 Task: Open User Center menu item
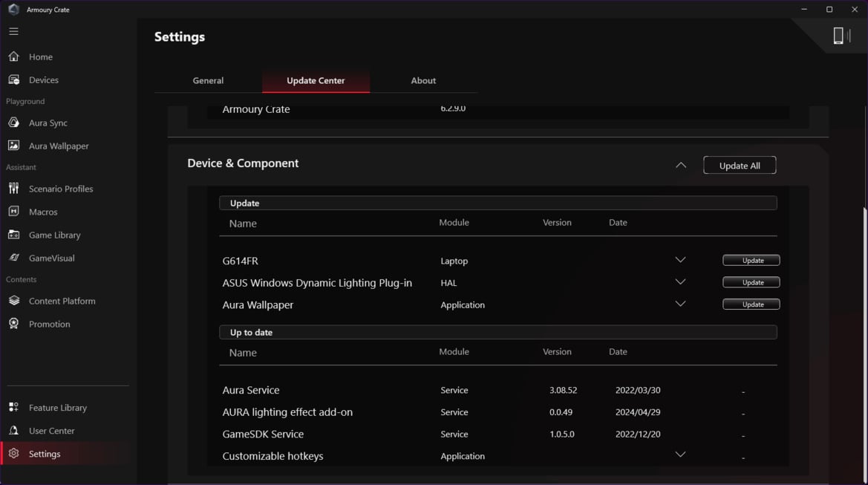[51, 431]
